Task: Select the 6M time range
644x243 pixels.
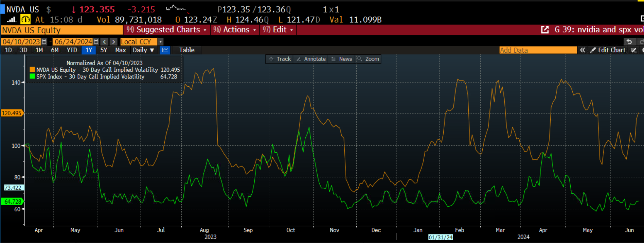Action: (x=55, y=50)
